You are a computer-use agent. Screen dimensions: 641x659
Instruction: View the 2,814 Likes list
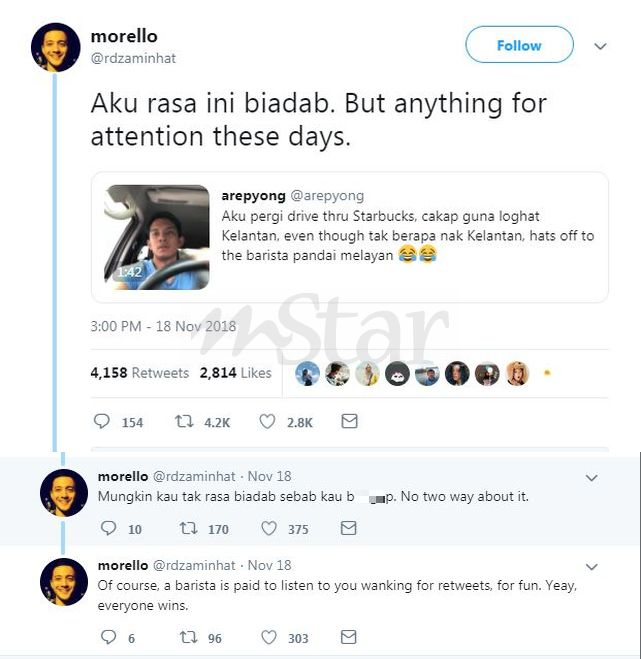point(235,373)
